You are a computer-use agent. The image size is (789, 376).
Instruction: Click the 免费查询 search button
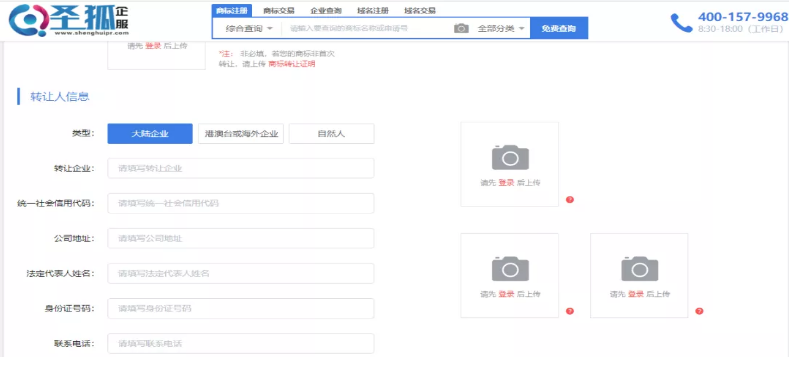559,29
